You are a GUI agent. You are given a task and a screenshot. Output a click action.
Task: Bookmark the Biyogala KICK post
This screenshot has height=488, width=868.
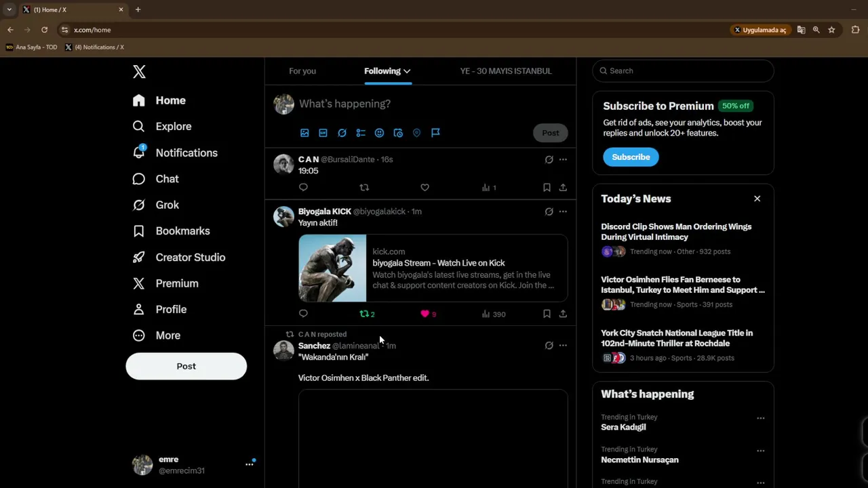coord(547,314)
